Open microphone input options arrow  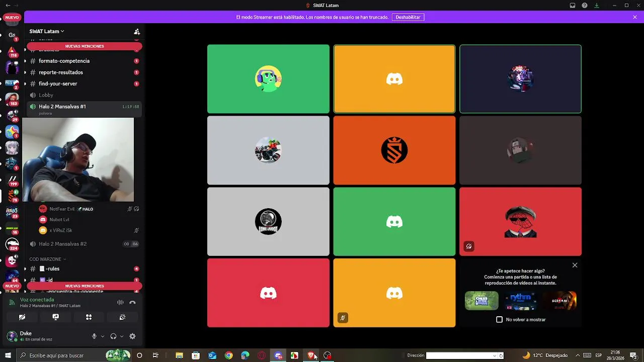point(103,336)
